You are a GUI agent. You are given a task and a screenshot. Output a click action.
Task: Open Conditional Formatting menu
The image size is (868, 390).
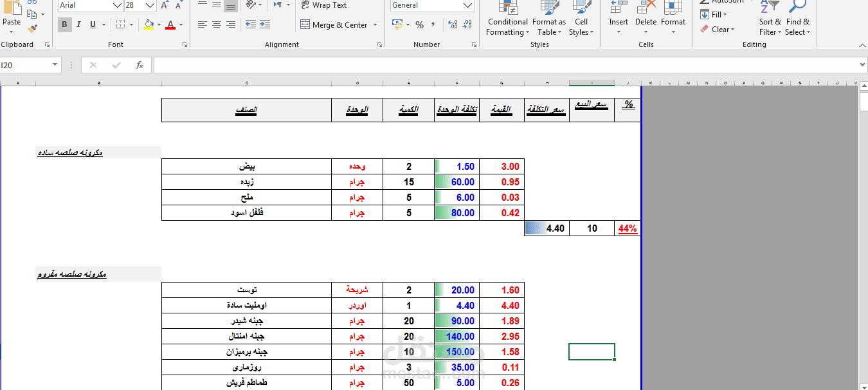tap(508, 19)
